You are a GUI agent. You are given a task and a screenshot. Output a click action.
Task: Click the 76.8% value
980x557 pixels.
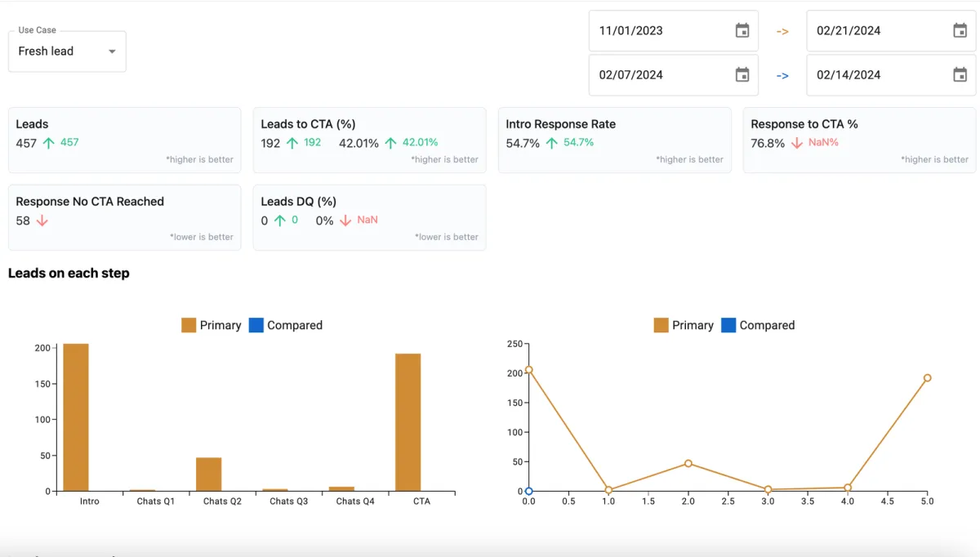tap(768, 143)
